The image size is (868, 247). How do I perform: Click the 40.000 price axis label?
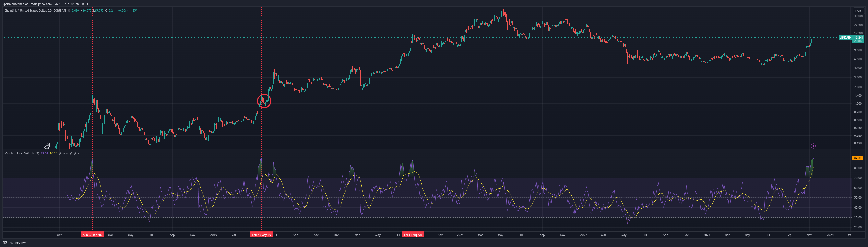(x=859, y=16)
